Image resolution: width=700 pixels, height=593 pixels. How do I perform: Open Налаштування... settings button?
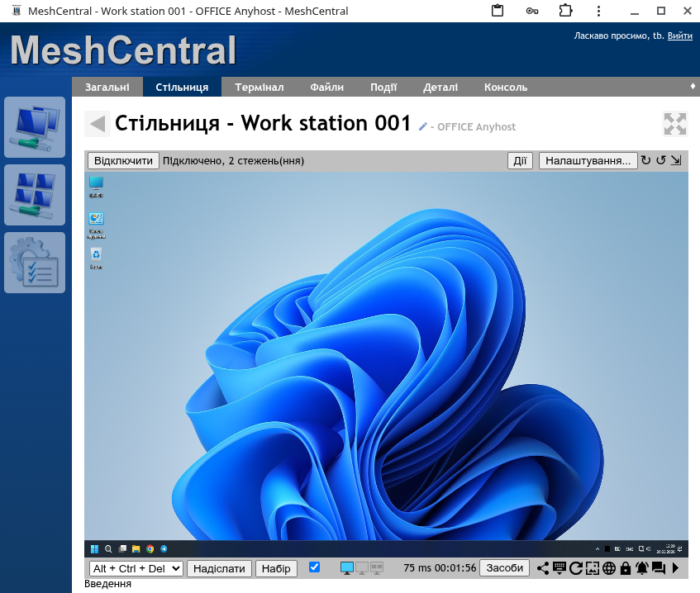(588, 160)
